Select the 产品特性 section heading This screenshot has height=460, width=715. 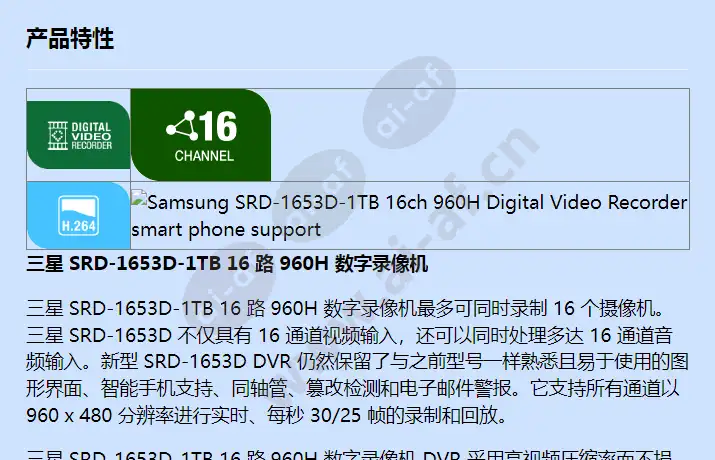[70, 38]
